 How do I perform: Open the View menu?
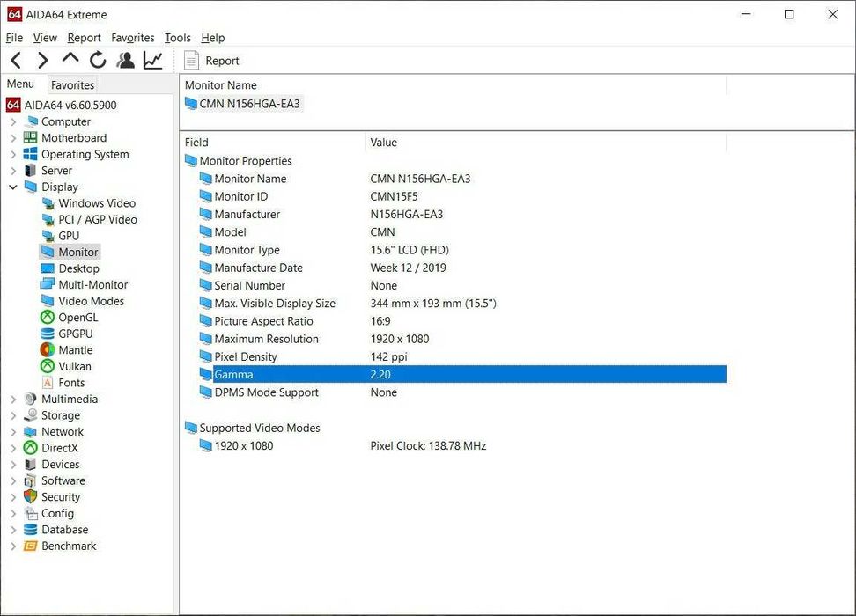[45, 38]
